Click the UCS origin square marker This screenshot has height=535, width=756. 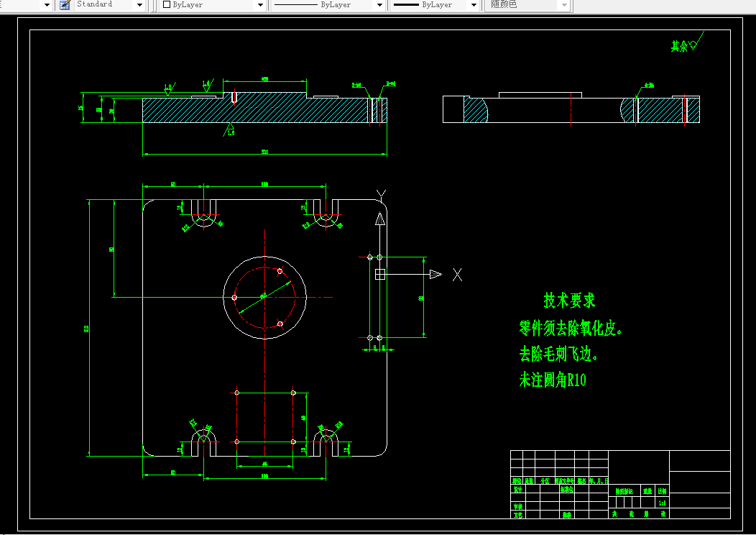point(380,274)
